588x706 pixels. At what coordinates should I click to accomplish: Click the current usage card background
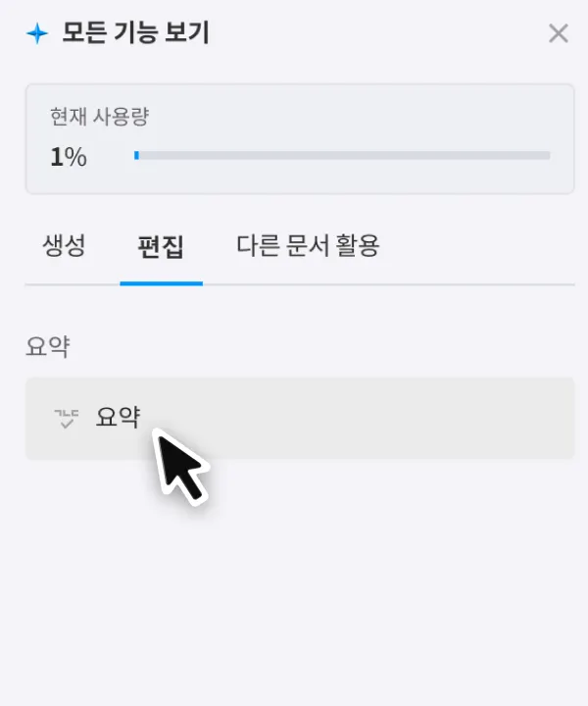(x=392, y=118)
